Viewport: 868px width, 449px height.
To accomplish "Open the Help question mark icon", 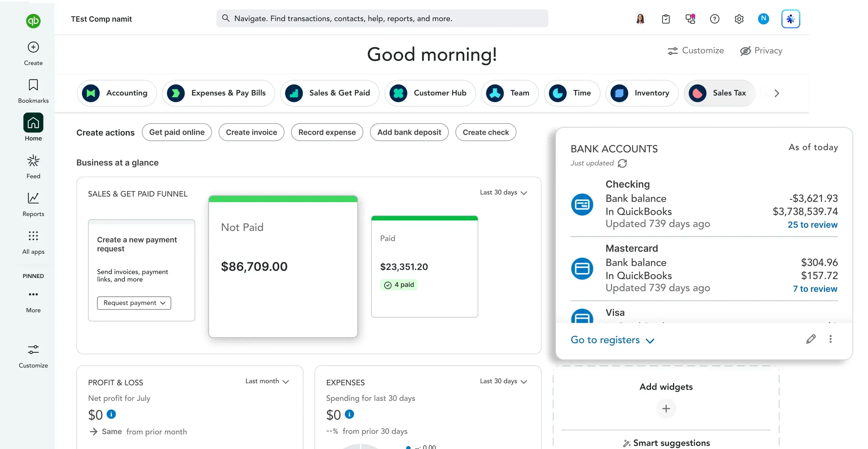I will pos(715,19).
